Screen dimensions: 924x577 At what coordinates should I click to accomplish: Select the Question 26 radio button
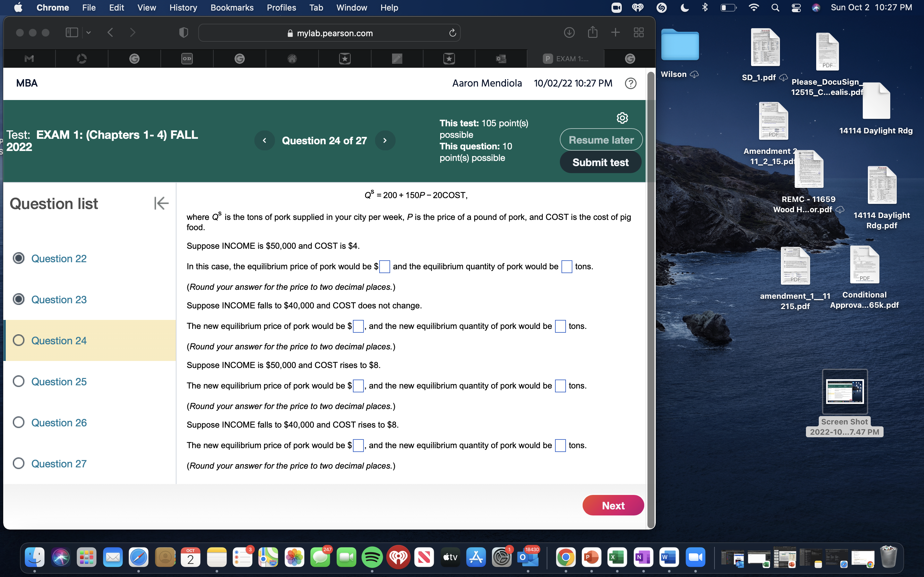pyautogui.click(x=19, y=422)
